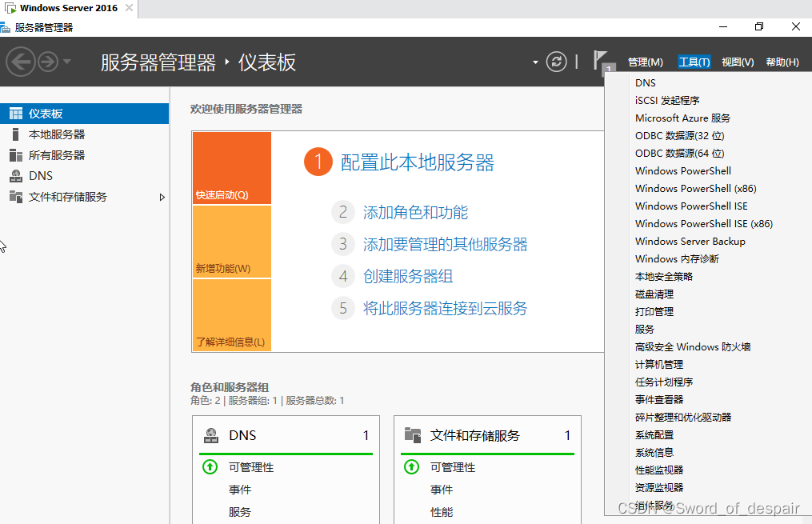Viewport: 812px width, 524px height.
Task: Click the forward navigation arrow icon
Action: [48, 62]
